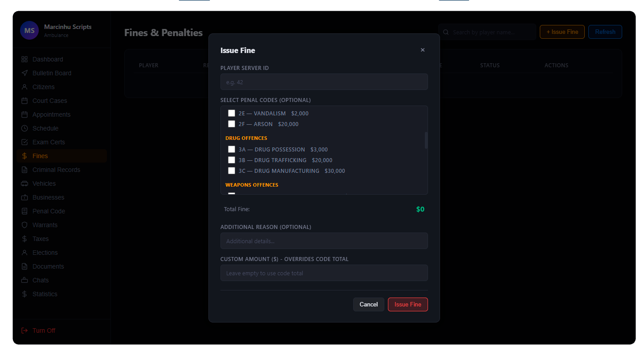The width and height of the screenshot is (644, 351).
Task: Click the Turn Off logout icon
Action: tap(24, 331)
